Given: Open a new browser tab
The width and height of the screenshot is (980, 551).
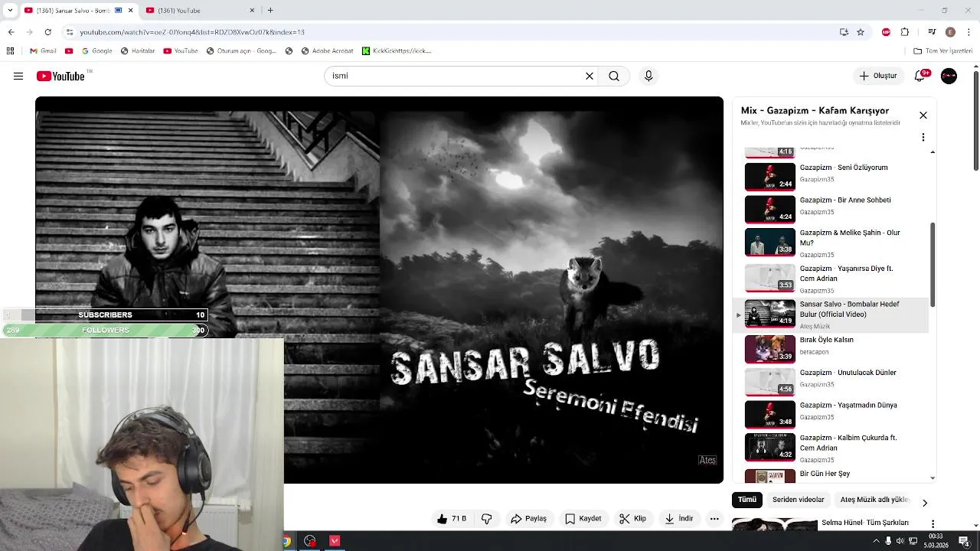Looking at the screenshot, I should tap(270, 10).
